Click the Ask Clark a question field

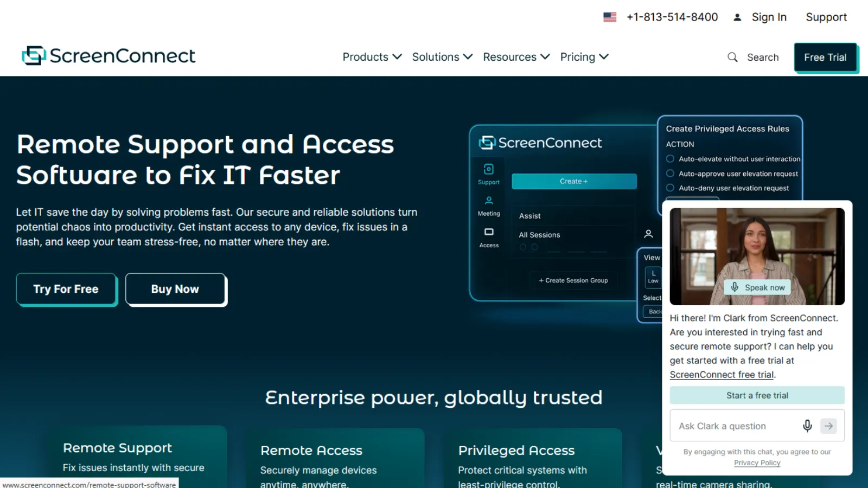coord(735,426)
